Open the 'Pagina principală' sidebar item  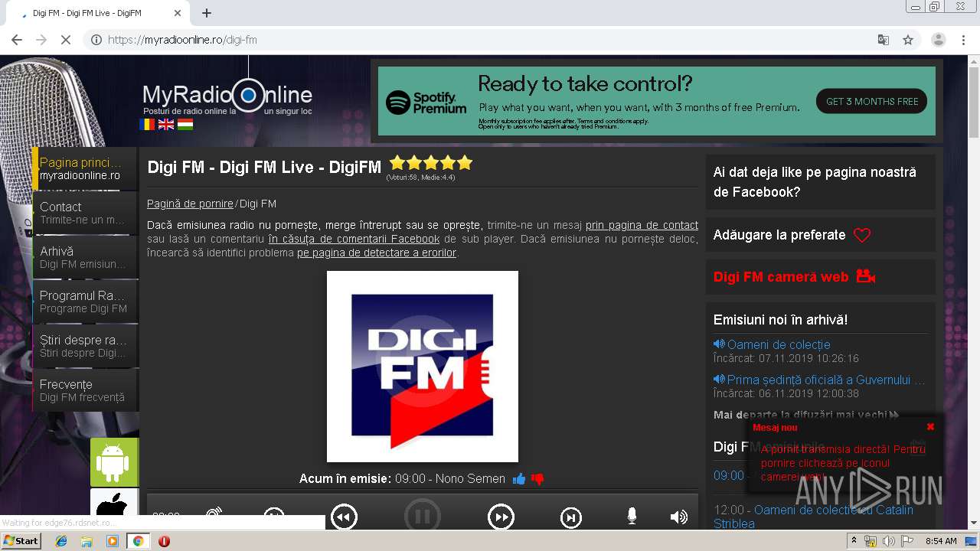[x=85, y=168]
